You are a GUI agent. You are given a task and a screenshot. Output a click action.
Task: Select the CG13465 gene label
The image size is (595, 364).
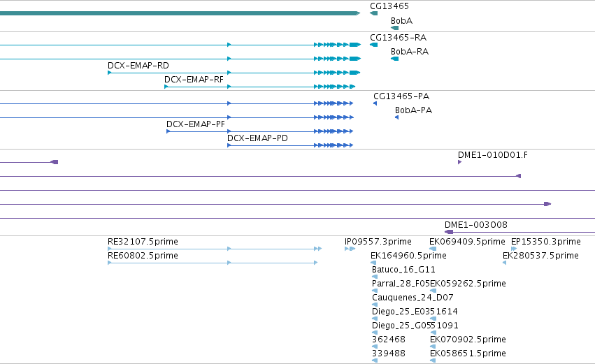pyautogui.click(x=389, y=6)
